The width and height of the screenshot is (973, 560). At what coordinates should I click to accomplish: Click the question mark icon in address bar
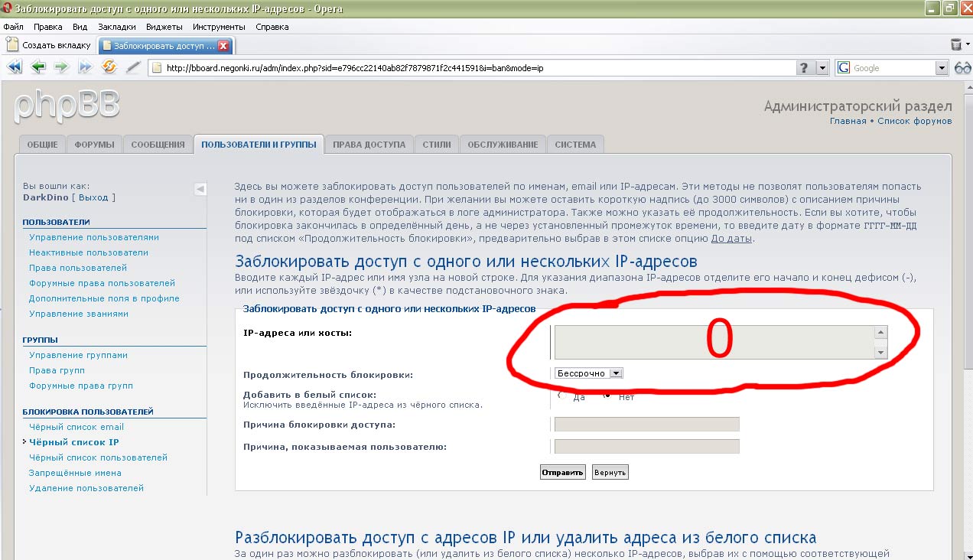pos(804,68)
